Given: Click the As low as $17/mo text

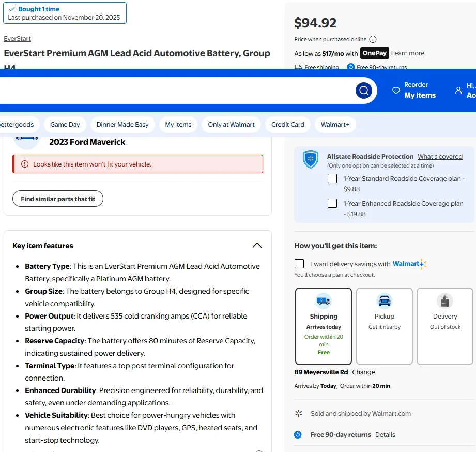Looking at the screenshot, I should [x=326, y=53].
